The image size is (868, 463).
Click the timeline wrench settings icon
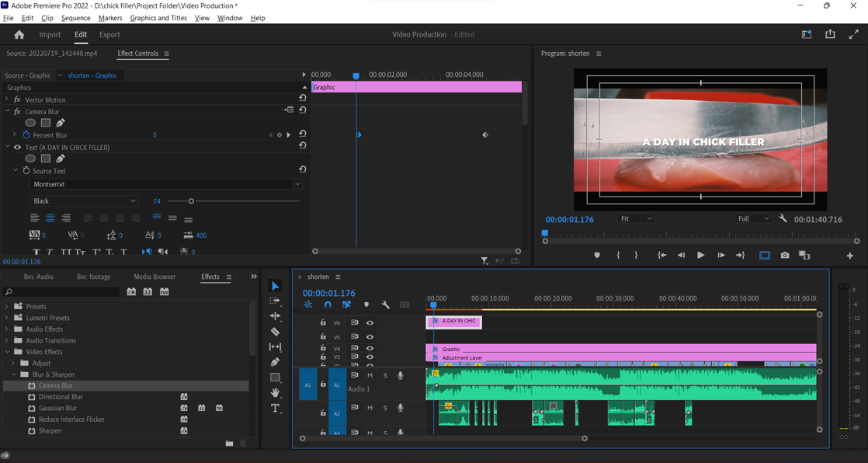click(386, 305)
